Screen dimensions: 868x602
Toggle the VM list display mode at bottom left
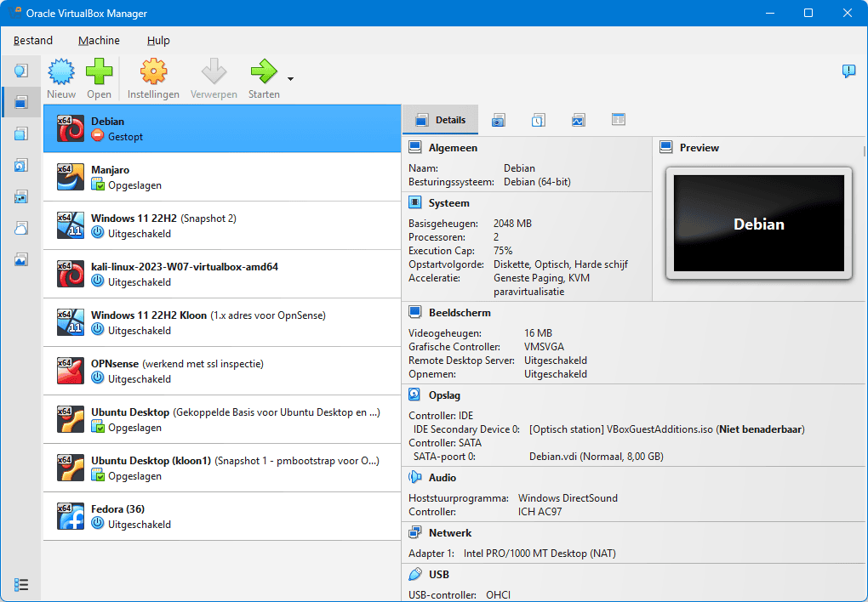21,584
